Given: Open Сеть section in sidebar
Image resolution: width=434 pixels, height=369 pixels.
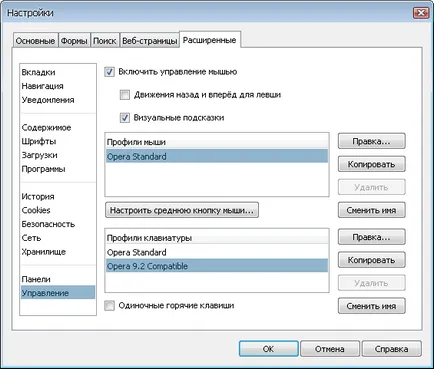Looking at the screenshot, I should [x=58, y=238].
